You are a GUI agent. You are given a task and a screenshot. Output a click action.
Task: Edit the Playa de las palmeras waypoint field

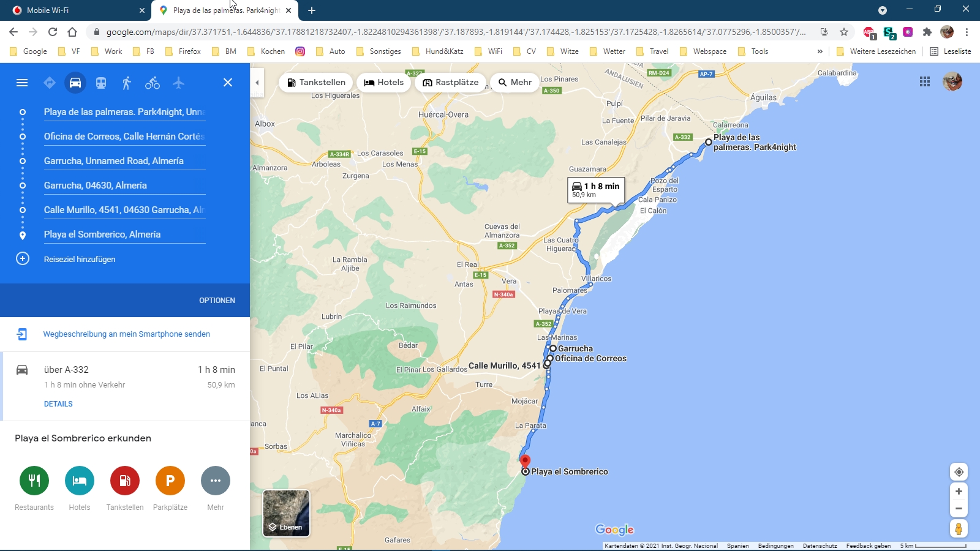pos(124,112)
